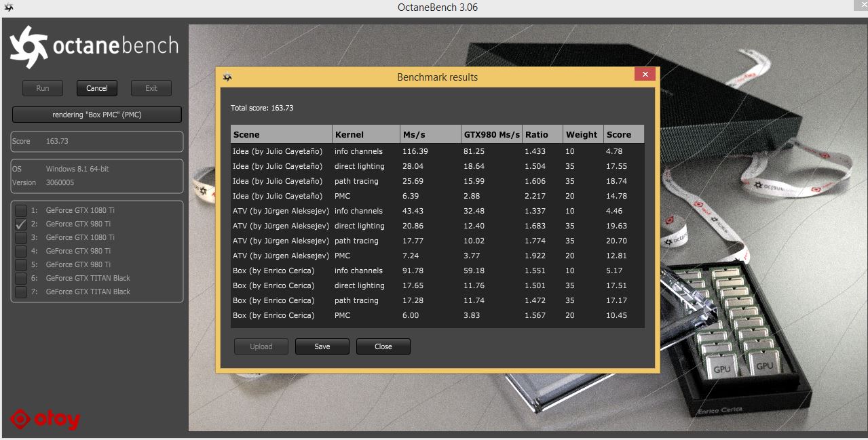This screenshot has width=868, height=440.
Task: Select the Idea path tracing row
Action: [438, 181]
